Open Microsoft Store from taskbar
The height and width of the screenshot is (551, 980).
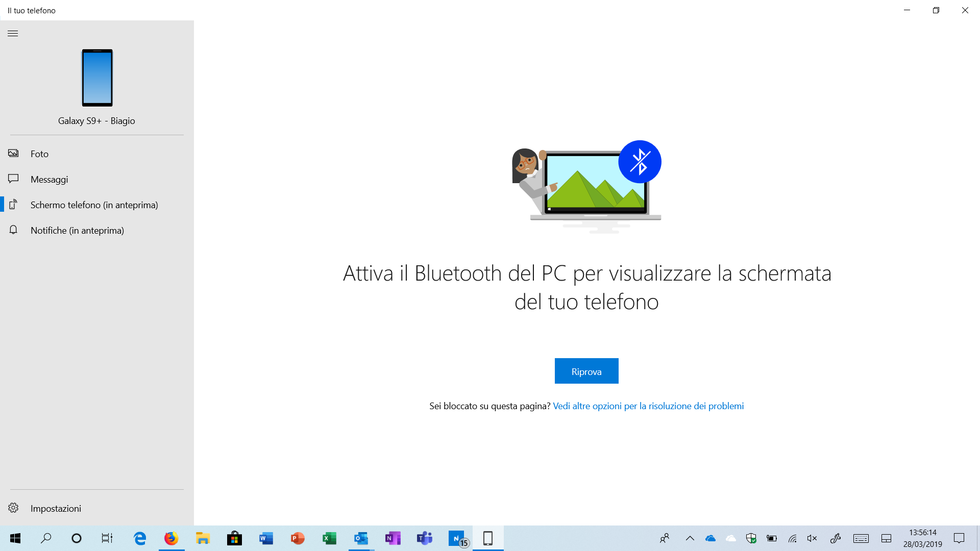click(234, 538)
